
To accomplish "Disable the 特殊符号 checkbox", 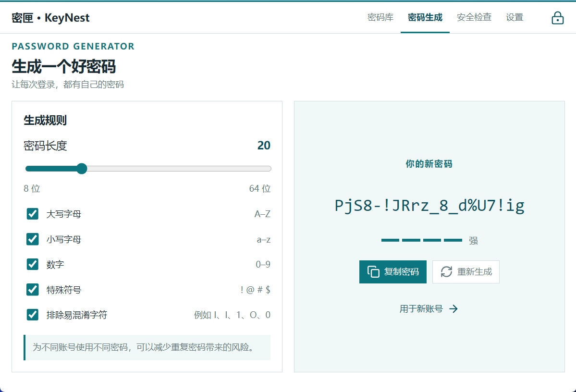I will click(x=33, y=290).
